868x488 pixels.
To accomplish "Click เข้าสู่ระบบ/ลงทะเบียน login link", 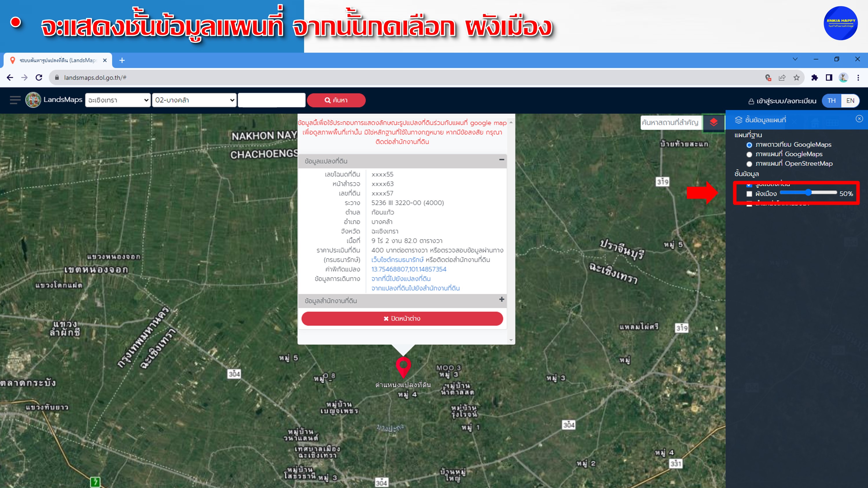I will [786, 101].
